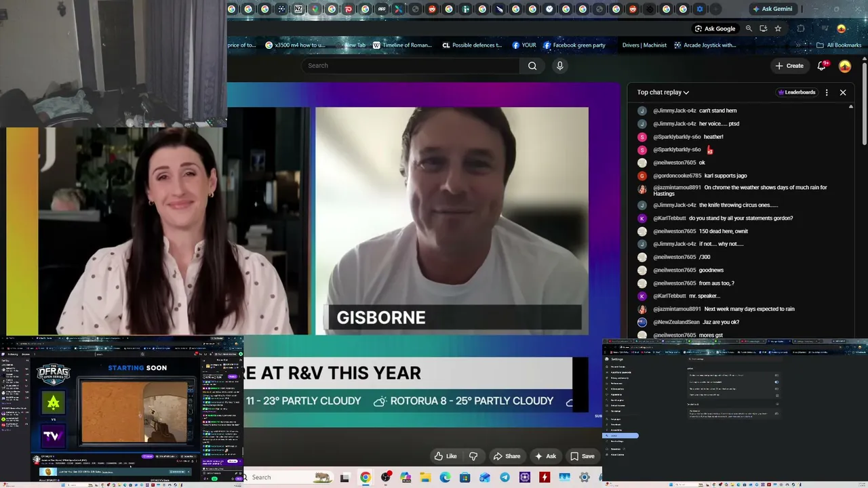Click the install-app icon in address bar
Image resolution: width=868 pixels, height=488 pixels.
764,28
